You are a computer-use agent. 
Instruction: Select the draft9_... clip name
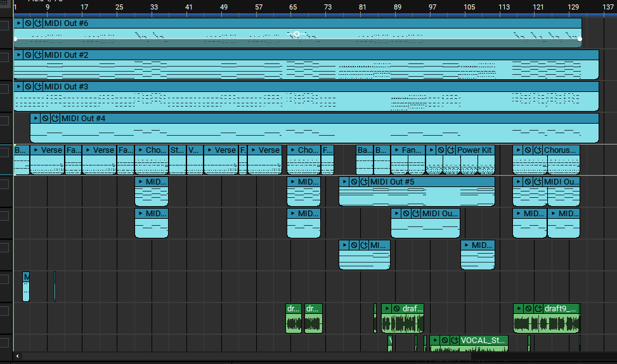560,309
